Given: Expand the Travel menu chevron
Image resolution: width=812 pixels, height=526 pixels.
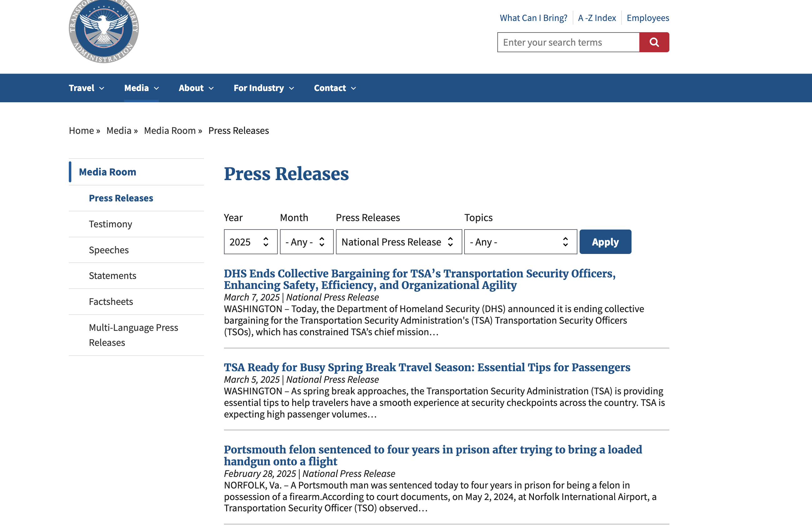Looking at the screenshot, I should pos(102,89).
